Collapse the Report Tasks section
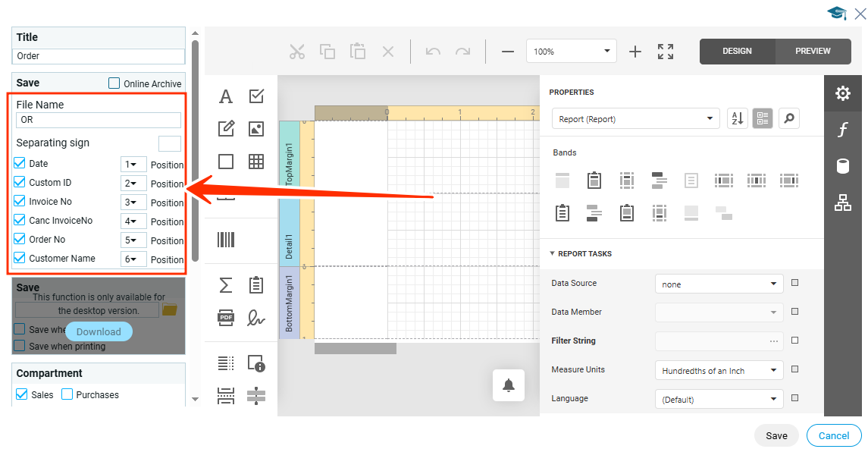 (552, 254)
